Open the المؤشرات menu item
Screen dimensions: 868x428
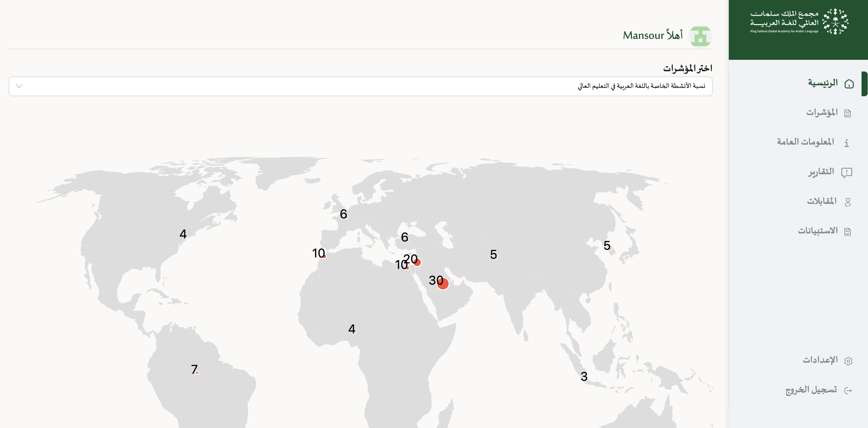tap(821, 113)
